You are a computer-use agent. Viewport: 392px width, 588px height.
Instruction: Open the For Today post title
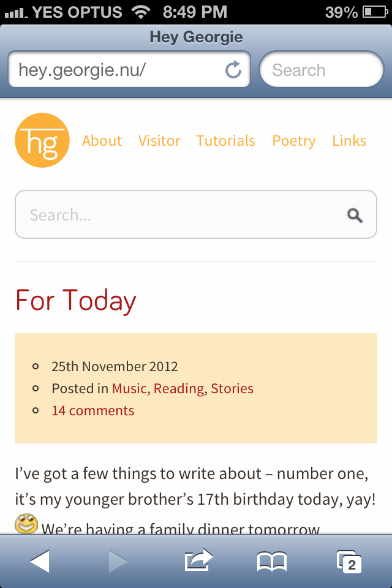pos(76,301)
